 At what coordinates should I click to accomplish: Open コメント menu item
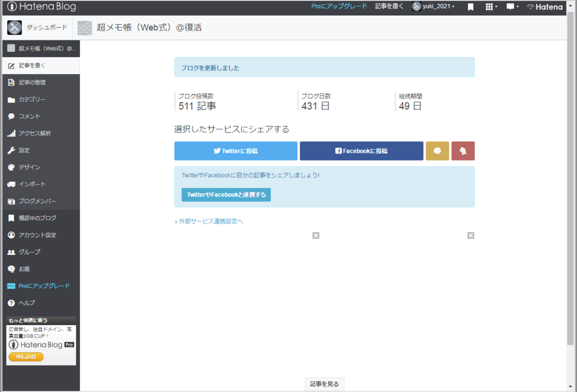(41, 116)
